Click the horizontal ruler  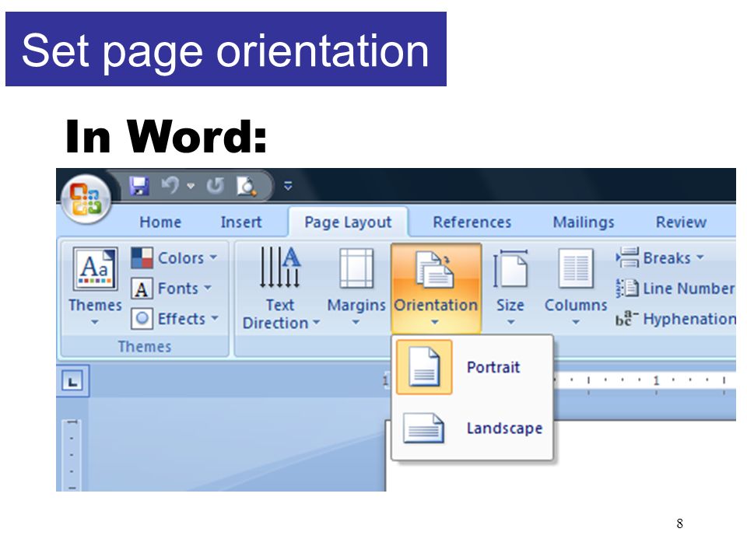pos(644,380)
